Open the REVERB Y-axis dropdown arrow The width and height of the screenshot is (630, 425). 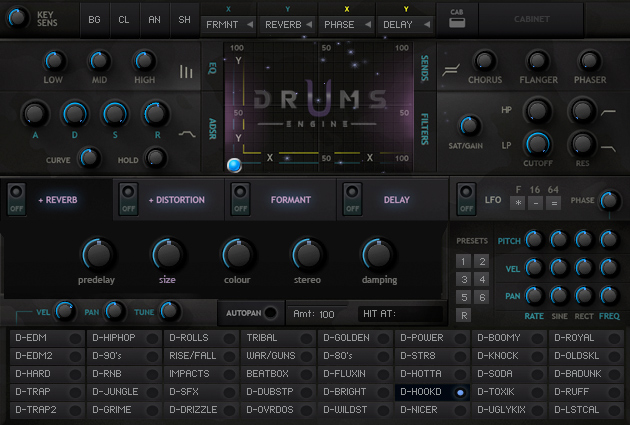point(309,25)
